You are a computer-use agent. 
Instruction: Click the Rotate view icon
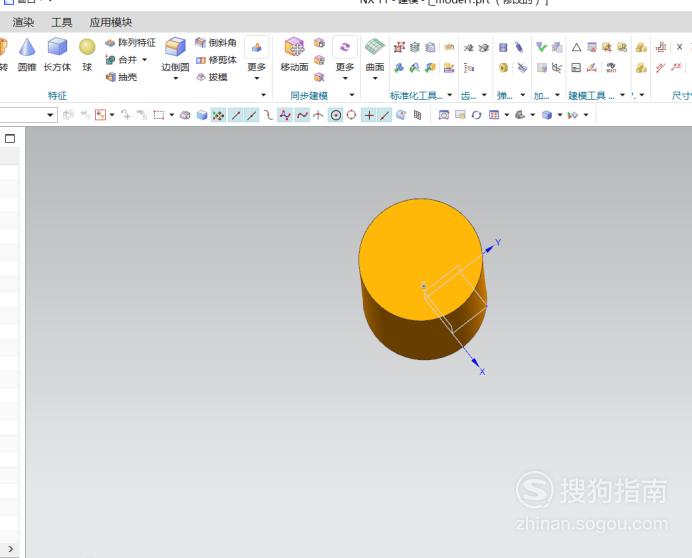[x=476, y=115]
